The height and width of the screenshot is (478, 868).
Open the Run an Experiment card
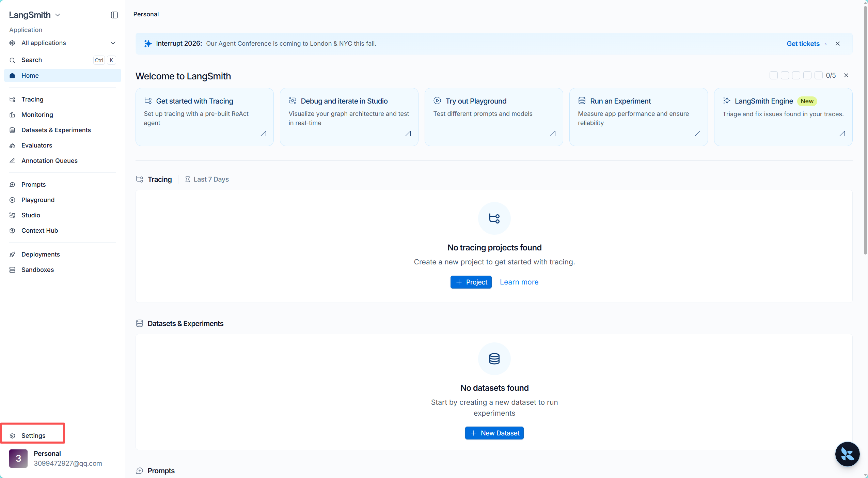tap(638, 117)
